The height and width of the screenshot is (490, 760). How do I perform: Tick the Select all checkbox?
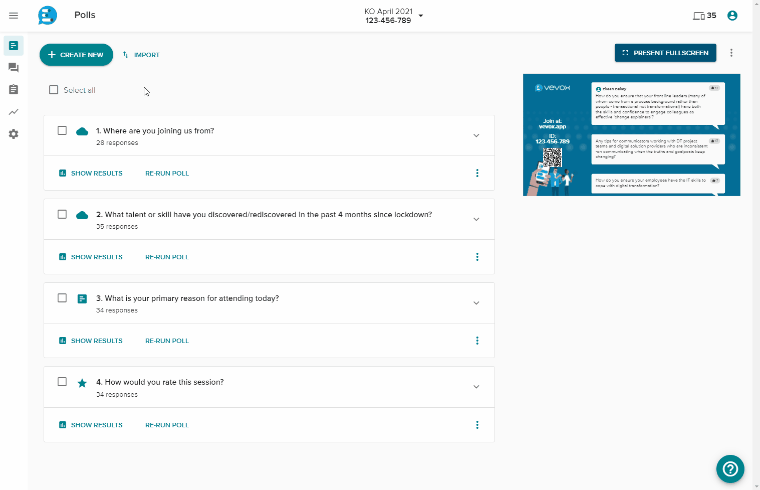point(53,90)
